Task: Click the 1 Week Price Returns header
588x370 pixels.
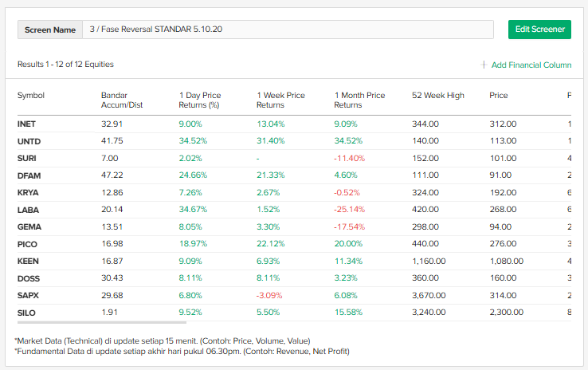Action: pos(280,100)
